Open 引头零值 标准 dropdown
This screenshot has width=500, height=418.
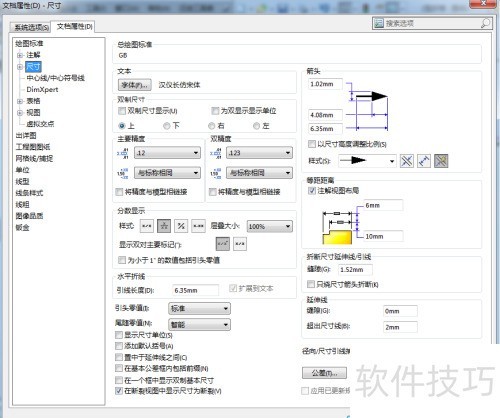[x=199, y=308]
